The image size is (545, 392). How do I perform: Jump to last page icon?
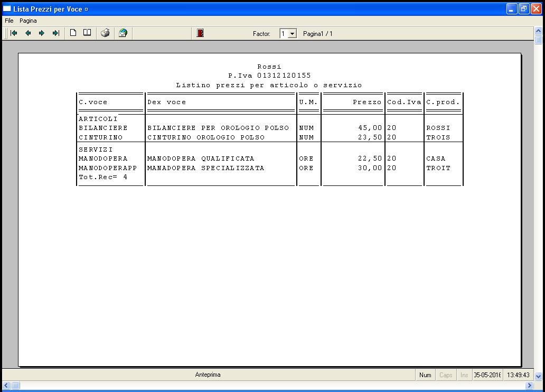(55, 33)
